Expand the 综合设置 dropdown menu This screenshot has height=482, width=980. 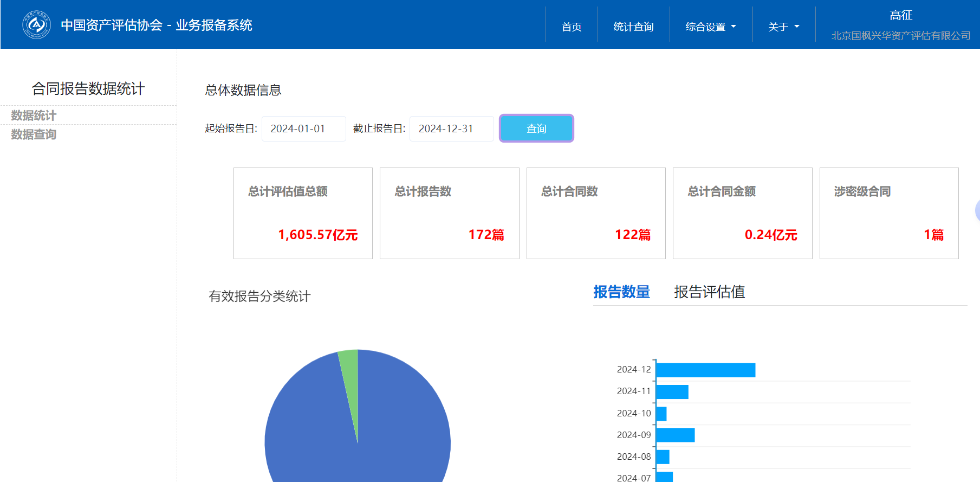tap(710, 27)
